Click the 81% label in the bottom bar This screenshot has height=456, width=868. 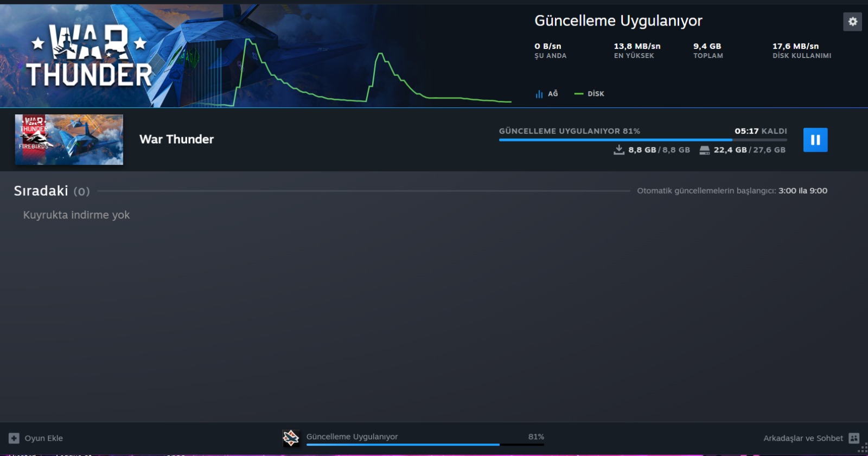tap(536, 436)
